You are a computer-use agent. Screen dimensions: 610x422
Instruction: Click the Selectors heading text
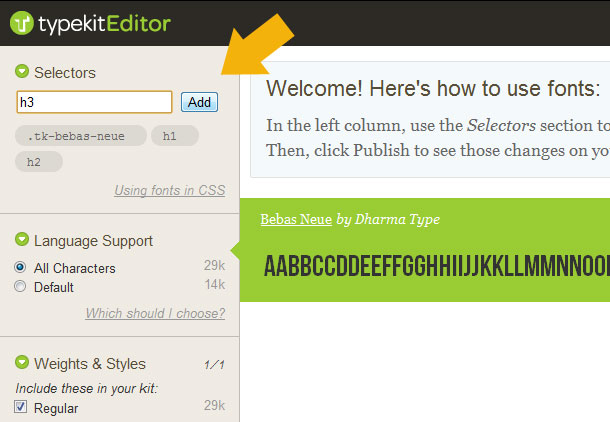click(x=65, y=73)
